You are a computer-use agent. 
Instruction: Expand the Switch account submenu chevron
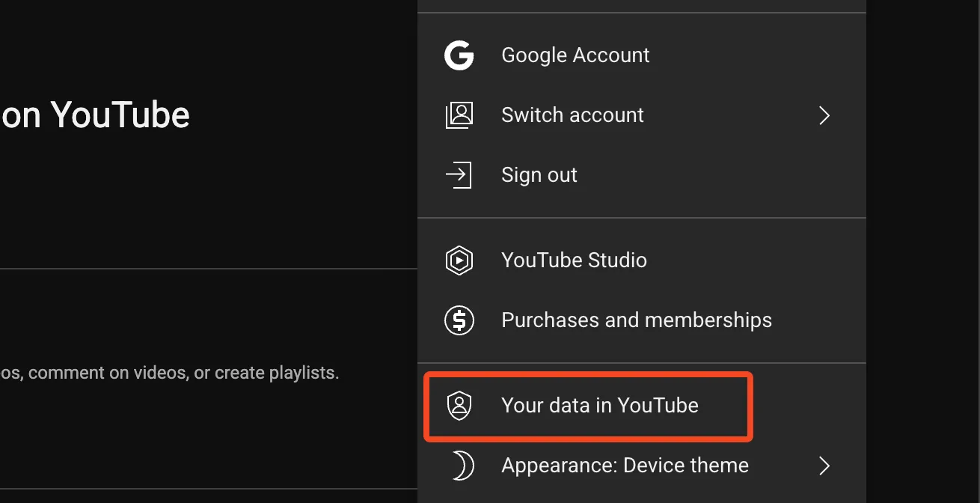tap(824, 115)
